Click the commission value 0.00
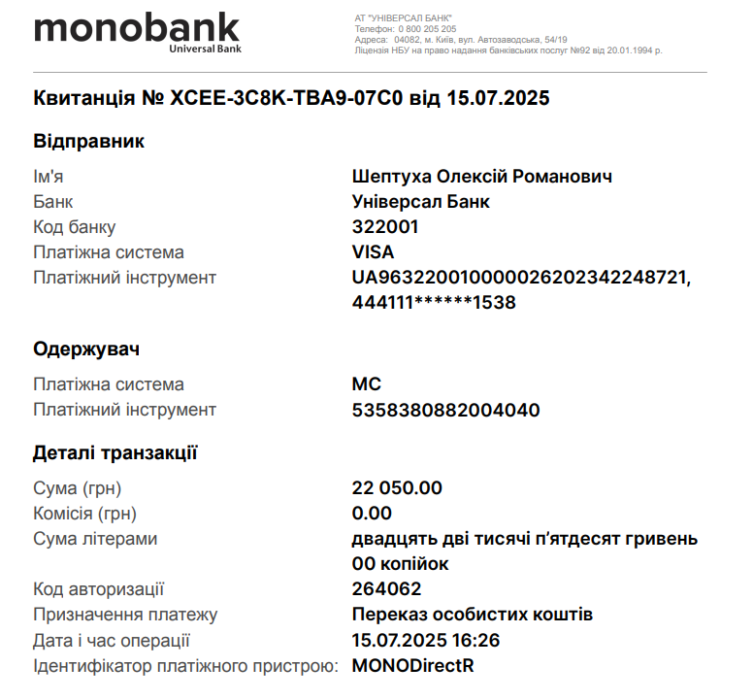The height and width of the screenshot is (700, 753). click(372, 514)
